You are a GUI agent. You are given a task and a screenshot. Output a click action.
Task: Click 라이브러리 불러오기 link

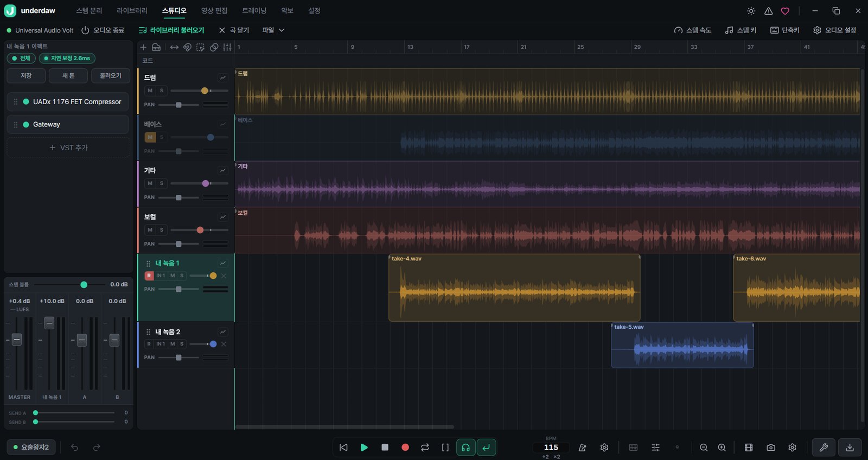[x=171, y=30]
